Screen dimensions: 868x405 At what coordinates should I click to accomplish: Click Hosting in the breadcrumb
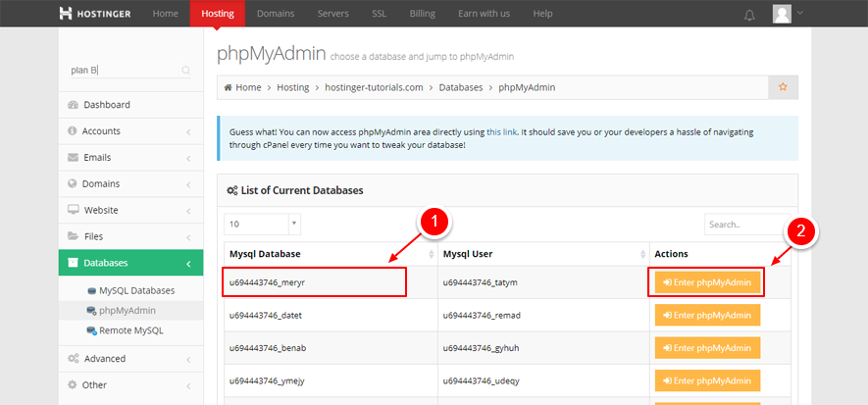(x=293, y=87)
